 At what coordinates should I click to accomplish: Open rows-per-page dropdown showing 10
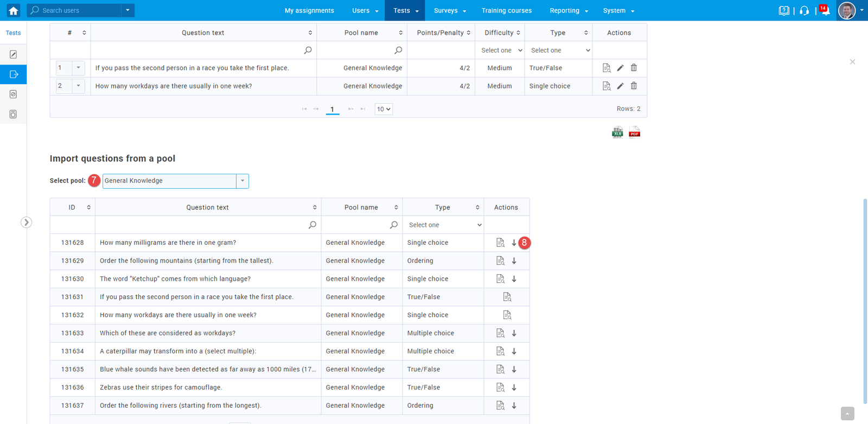click(x=384, y=109)
